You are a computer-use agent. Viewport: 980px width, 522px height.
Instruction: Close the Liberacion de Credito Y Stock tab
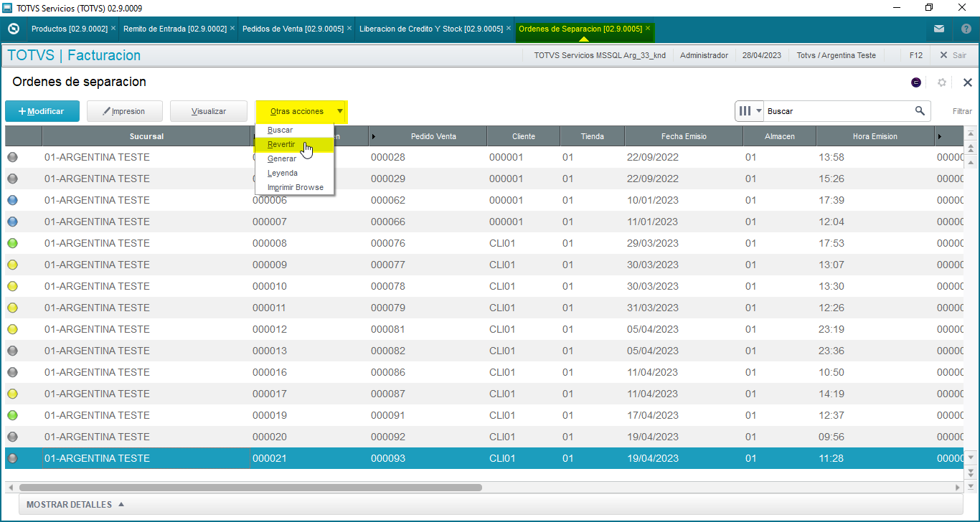pyautogui.click(x=509, y=29)
